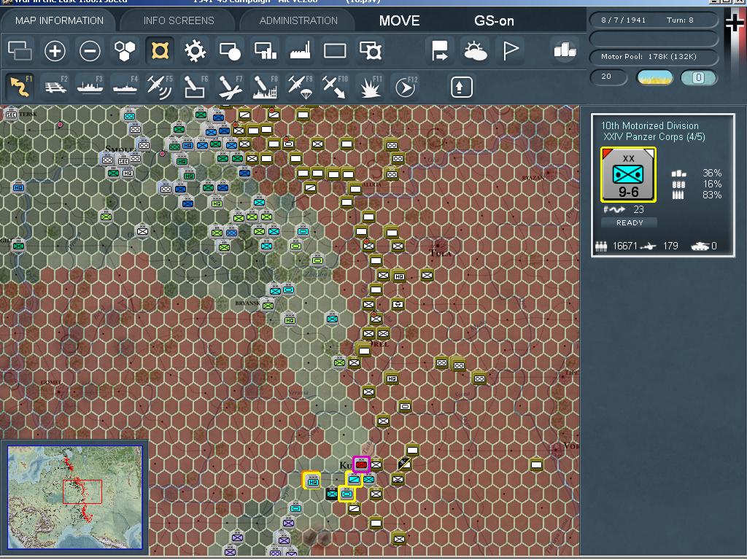Click the 179 guns count
This screenshot has width=747, height=560.
click(x=670, y=246)
